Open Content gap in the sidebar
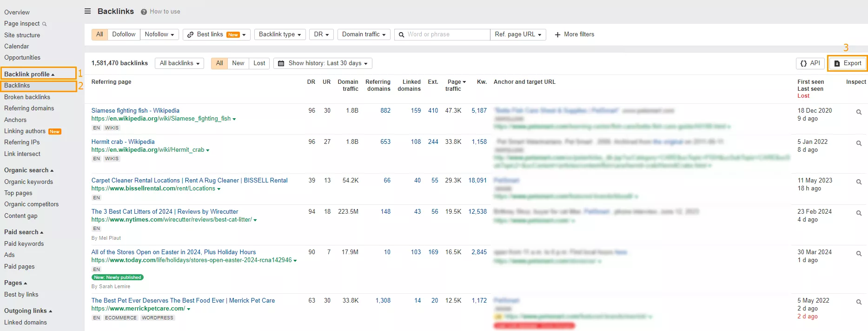This screenshot has width=868, height=331. [x=20, y=216]
